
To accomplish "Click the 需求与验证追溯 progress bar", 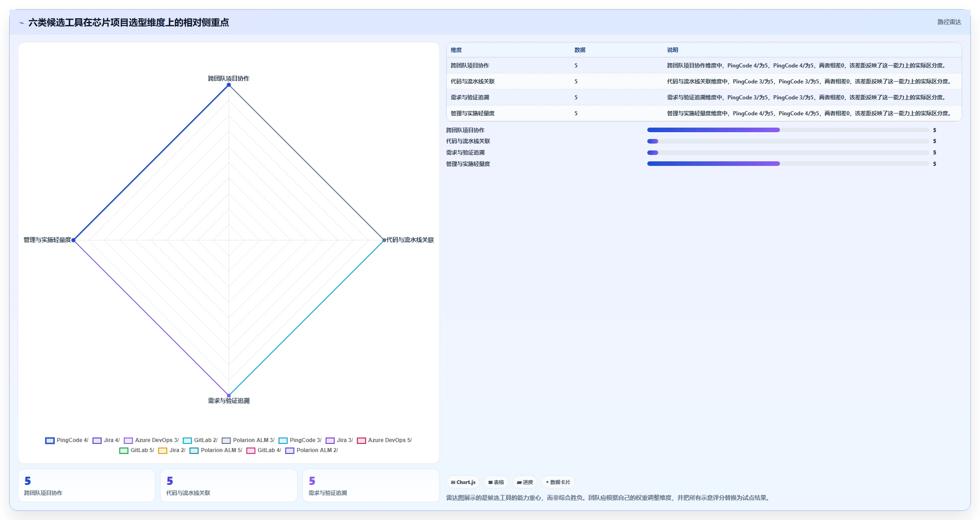I will point(788,153).
